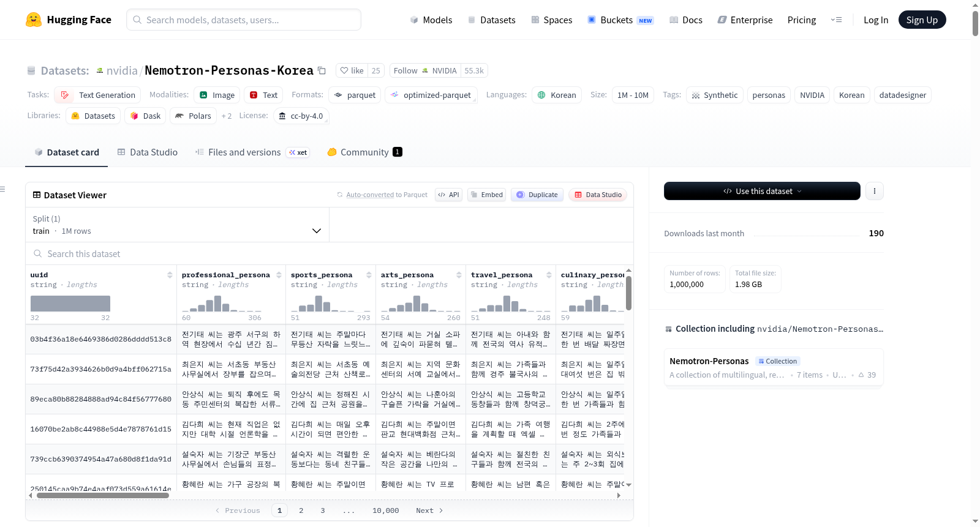Open the Pricing page
Viewport: 980px width, 527px height.
click(802, 20)
